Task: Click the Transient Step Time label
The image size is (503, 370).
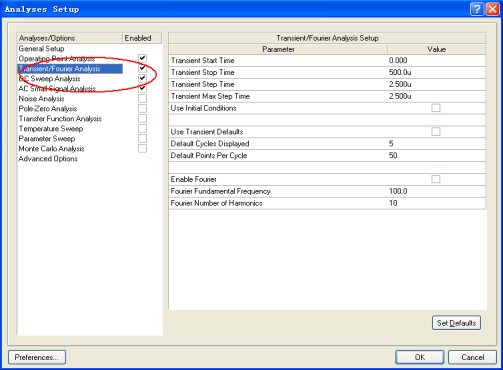Action: pyautogui.click(x=203, y=84)
